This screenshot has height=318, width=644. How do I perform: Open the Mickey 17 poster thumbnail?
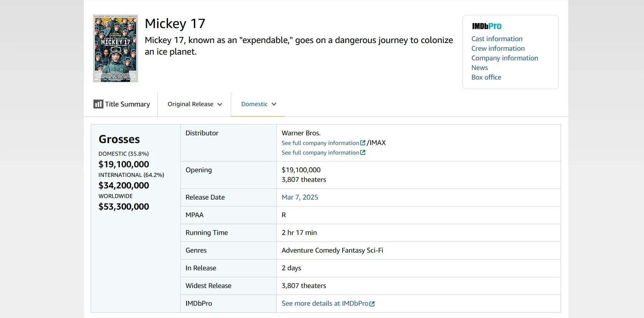115,48
